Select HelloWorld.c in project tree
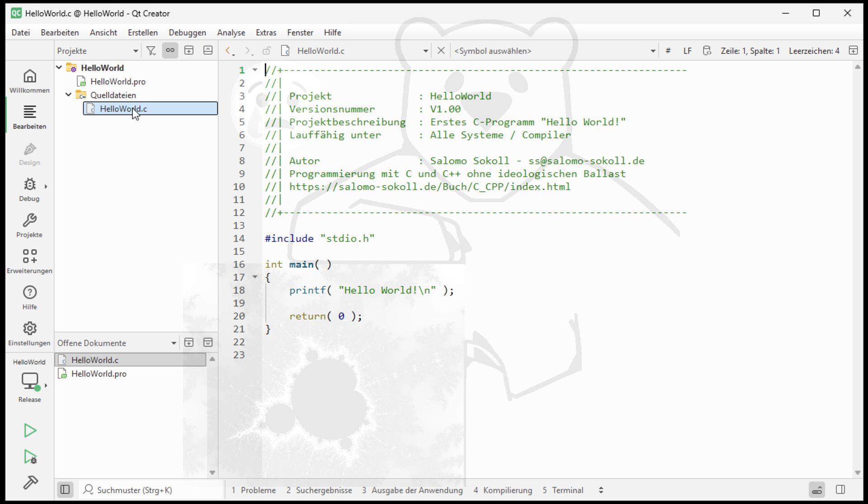The width and height of the screenshot is (868, 504). pos(150,109)
